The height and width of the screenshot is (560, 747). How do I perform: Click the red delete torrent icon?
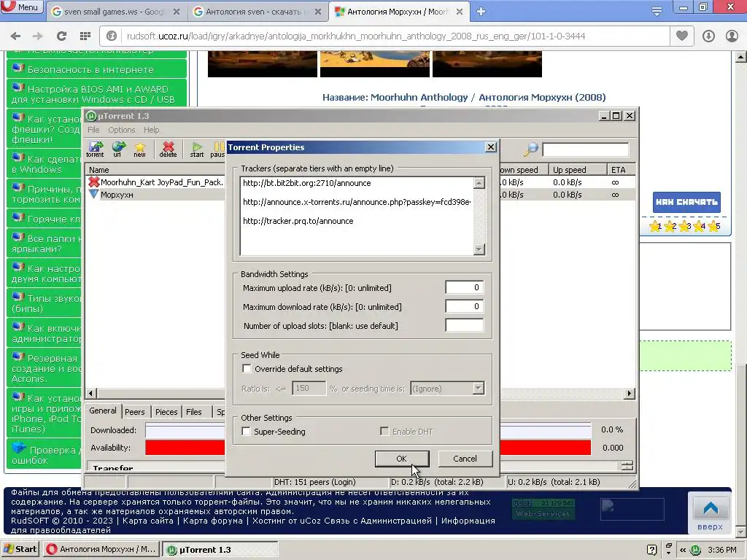168,149
